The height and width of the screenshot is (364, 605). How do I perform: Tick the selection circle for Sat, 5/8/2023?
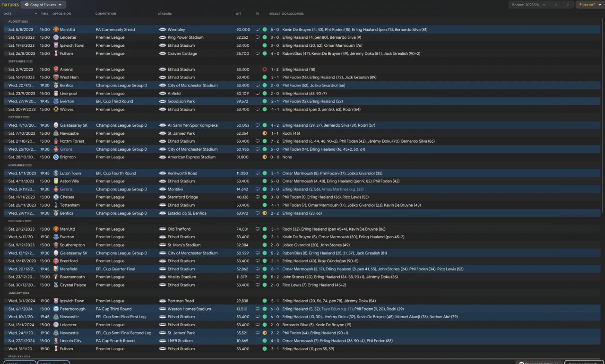pyautogui.click(x=6, y=30)
